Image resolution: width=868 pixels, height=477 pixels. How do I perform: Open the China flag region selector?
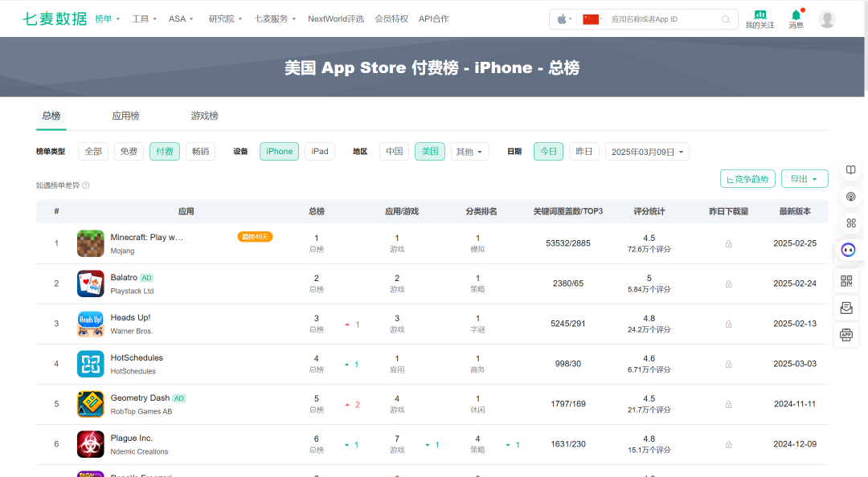[592, 19]
